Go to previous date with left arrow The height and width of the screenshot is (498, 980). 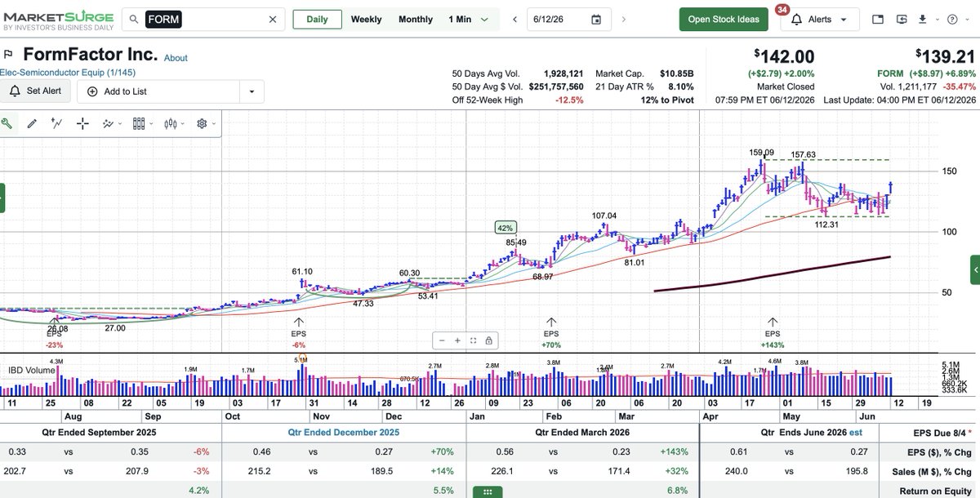pyautogui.click(x=514, y=19)
